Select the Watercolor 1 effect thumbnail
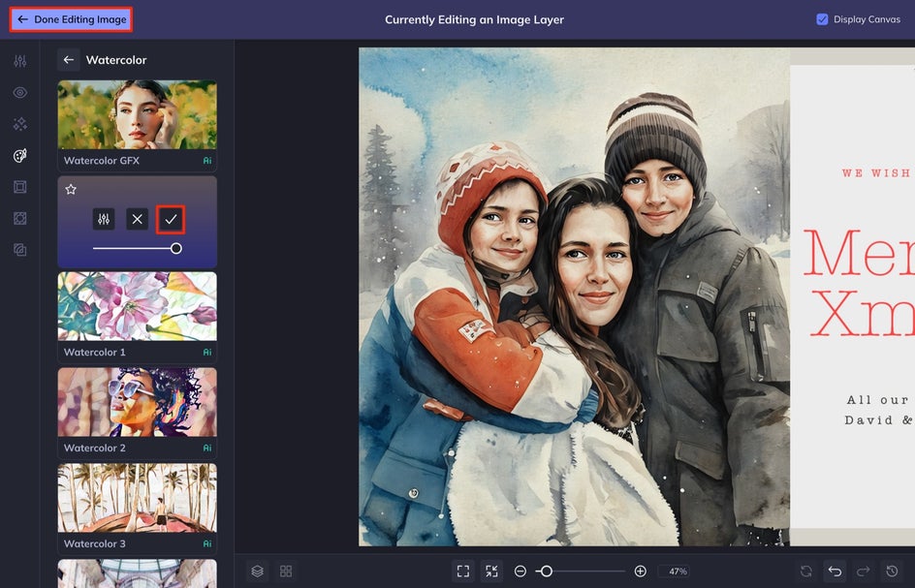 [x=137, y=306]
